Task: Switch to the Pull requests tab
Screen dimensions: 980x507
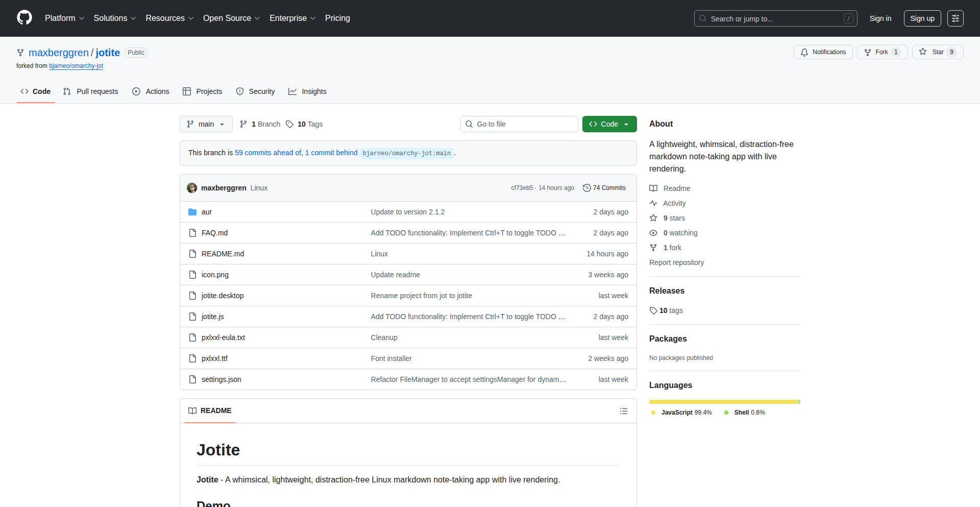Action: 91,91
